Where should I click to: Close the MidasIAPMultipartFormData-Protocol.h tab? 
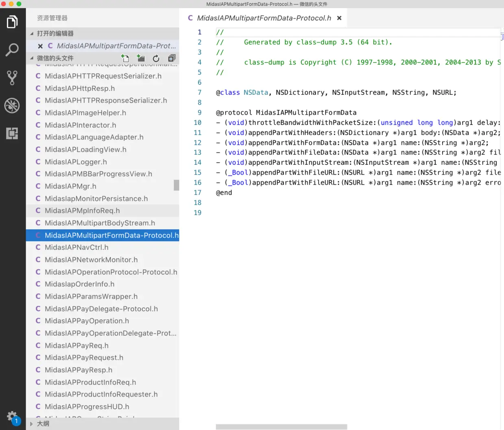tap(339, 18)
